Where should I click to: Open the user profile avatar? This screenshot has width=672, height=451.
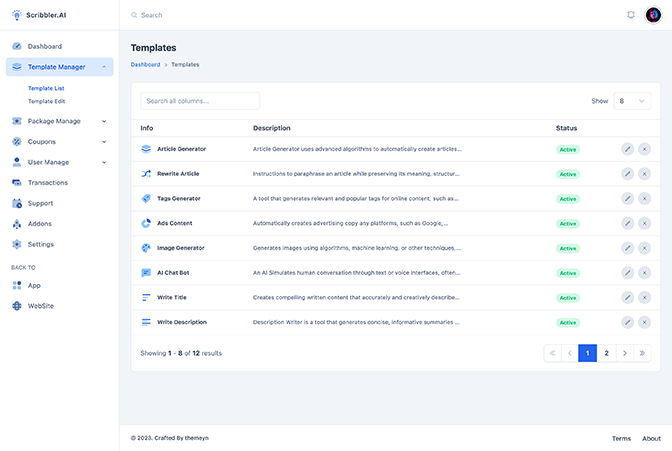point(653,15)
